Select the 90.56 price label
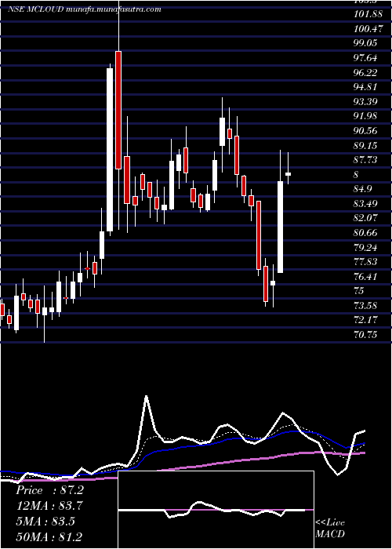The height and width of the screenshot is (549, 392). click(x=365, y=131)
